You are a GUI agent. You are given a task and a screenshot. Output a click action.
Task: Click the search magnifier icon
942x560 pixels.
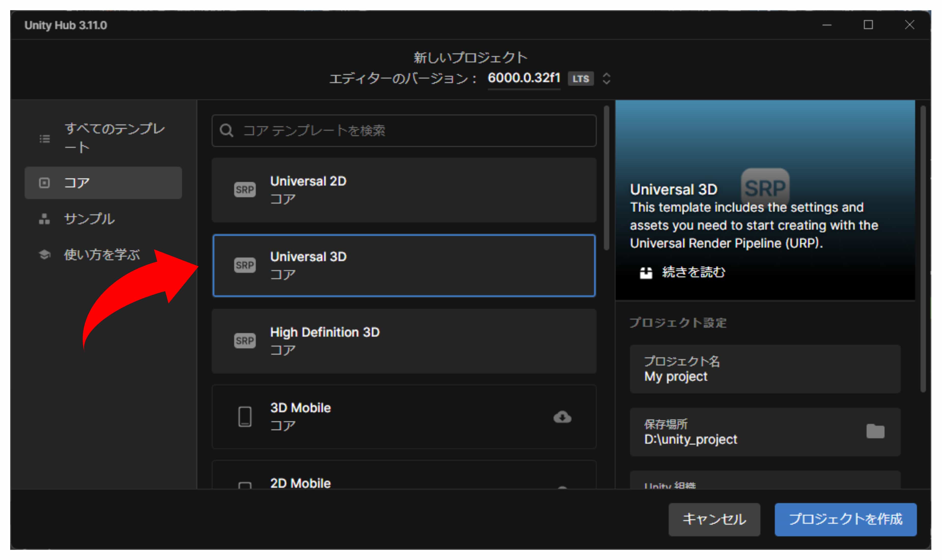click(x=226, y=131)
